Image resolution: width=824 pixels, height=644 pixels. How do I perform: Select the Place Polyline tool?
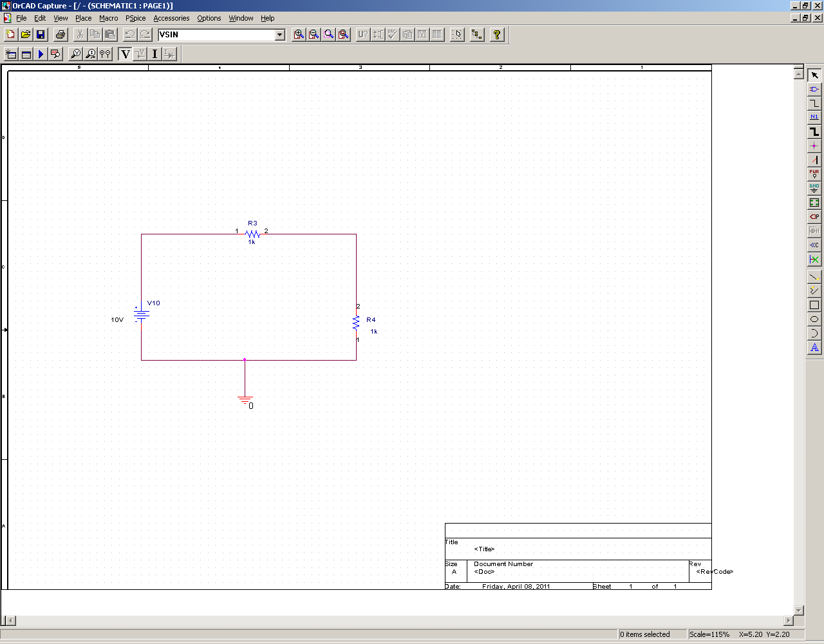coord(814,291)
